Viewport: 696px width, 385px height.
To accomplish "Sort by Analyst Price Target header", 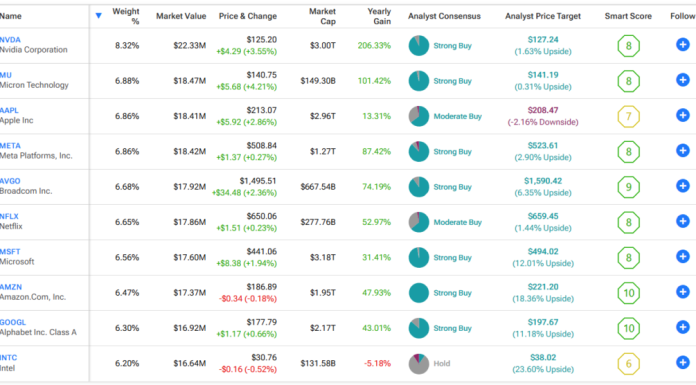I will [543, 16].
